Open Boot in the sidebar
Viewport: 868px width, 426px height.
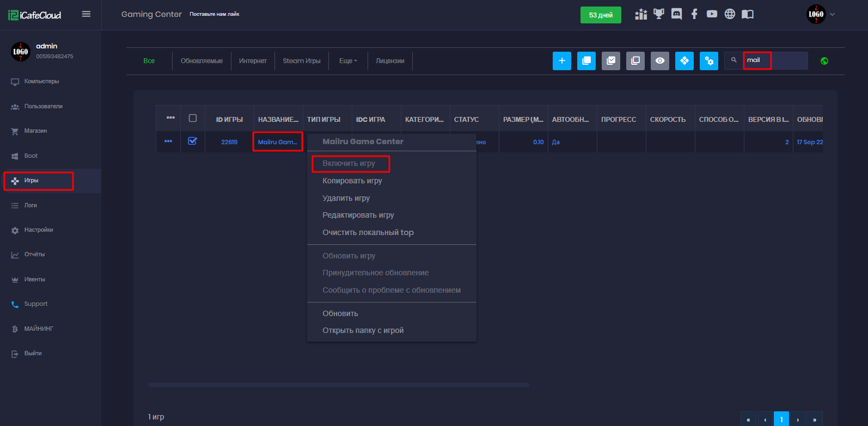click(31, 156)
